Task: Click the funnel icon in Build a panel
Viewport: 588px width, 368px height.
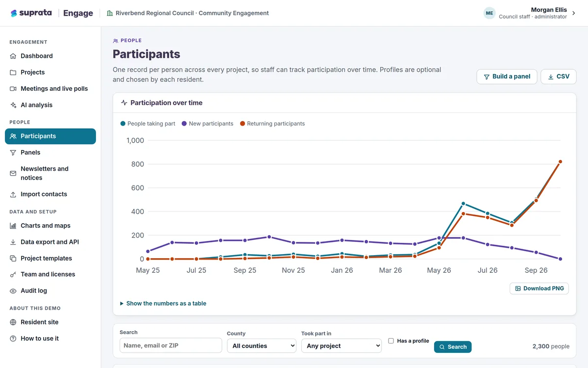Action: 487,77
